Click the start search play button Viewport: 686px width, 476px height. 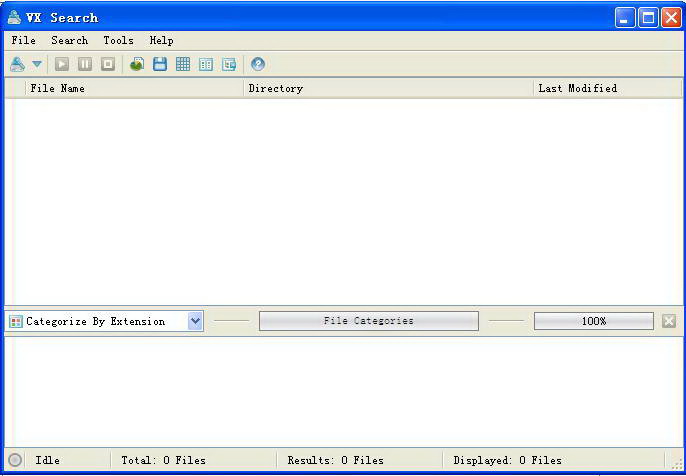pos(62,64)
